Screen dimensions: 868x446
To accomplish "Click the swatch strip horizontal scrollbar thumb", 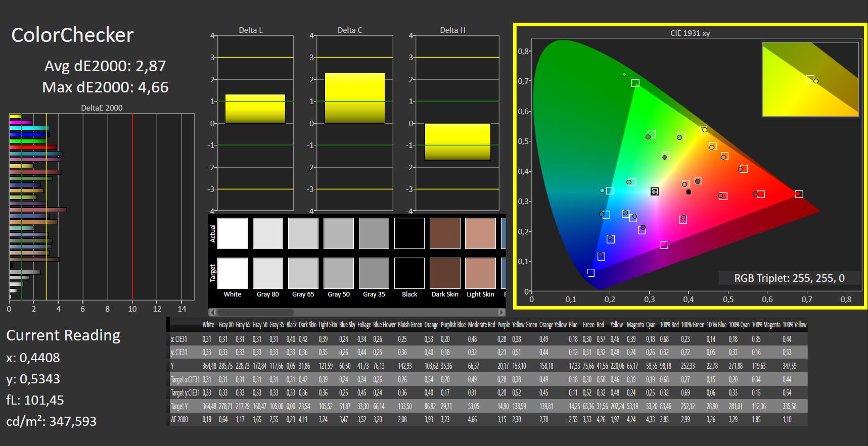I will (256, 312).
